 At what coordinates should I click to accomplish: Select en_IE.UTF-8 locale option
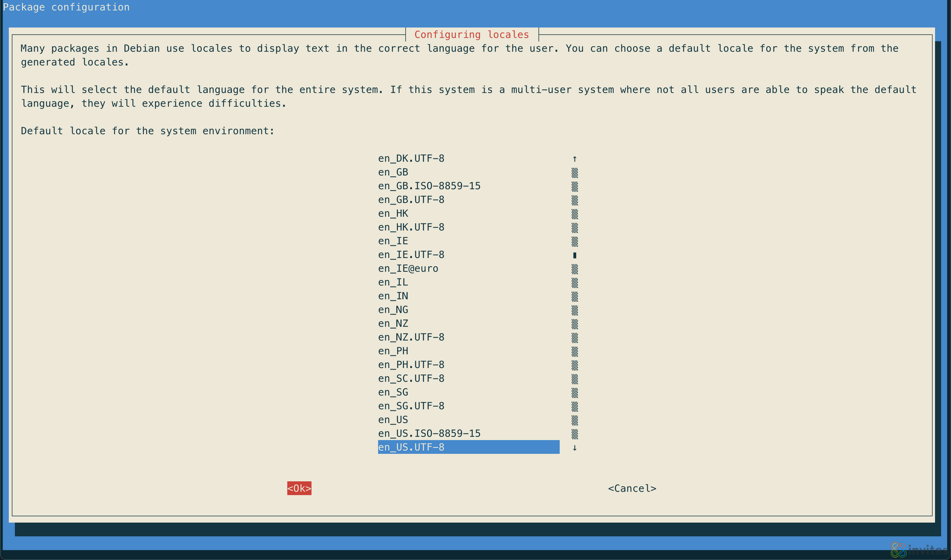click(411, 255)
